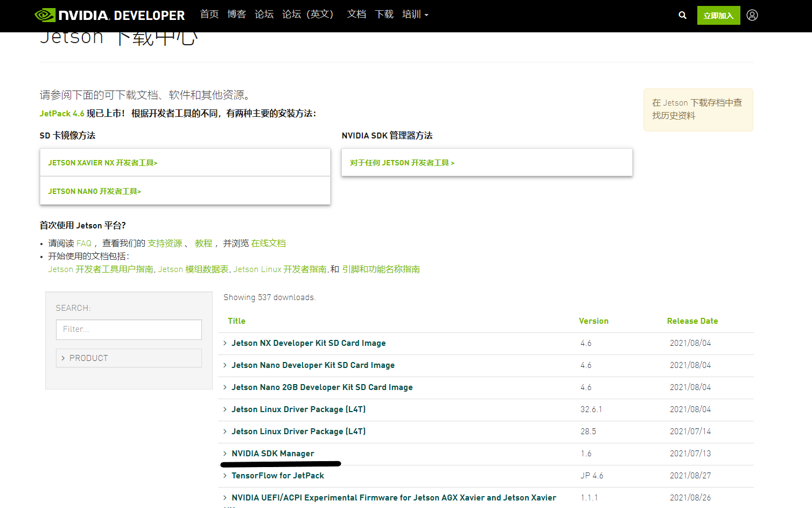The width and height of the screenshot is (812, 508).
Task: Open 引脚和功能名称指南 link
Action: [x=381, y=269]
